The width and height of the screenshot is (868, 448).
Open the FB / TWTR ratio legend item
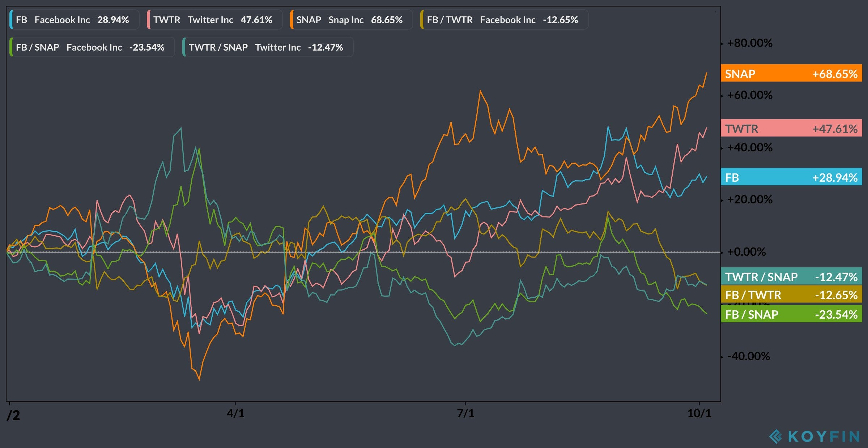click(x=504, y=20)
